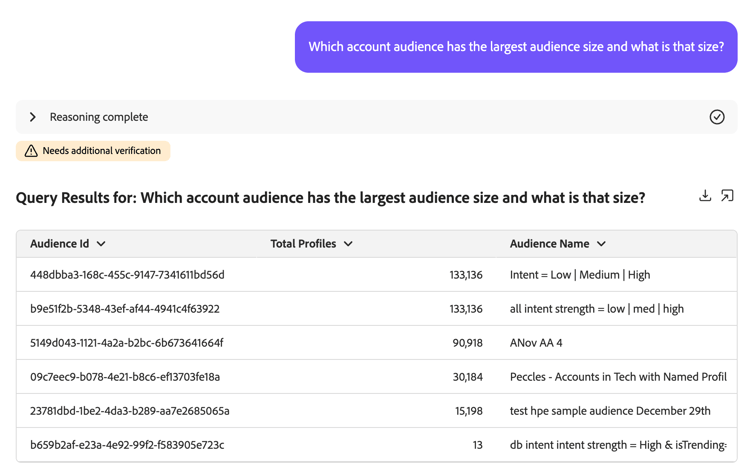Open the Total Profiles column dropdown
The width and height of the screenshot is (750, 473).
click(x=348, y=244)
